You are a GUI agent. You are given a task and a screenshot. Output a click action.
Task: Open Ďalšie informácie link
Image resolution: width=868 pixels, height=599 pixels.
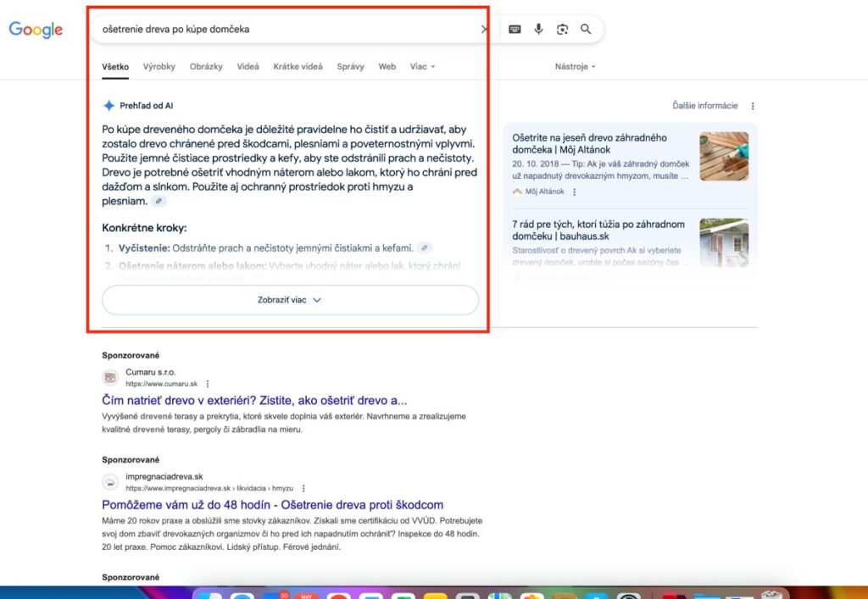click(704, 106)
